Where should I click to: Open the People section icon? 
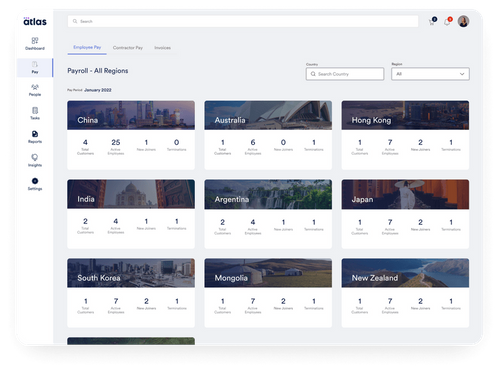coord(35,87)
